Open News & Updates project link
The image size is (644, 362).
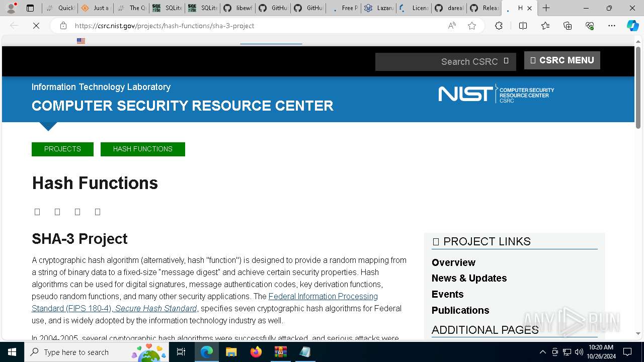coord(469,278)
